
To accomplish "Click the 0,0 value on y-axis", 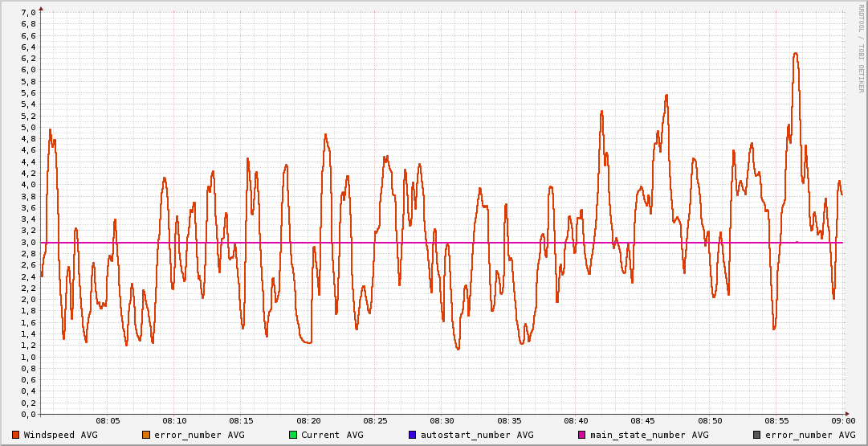I will tap(27, 415).
